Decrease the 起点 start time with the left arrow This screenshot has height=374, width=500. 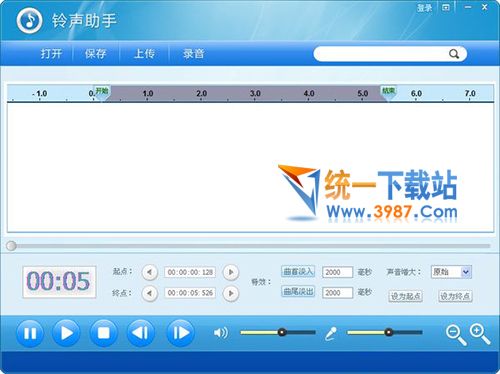tap(149, 272)
